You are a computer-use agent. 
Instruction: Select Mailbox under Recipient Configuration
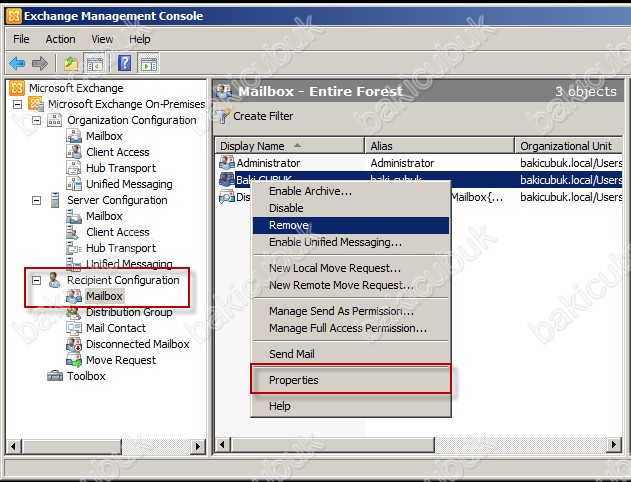point(104,296)
